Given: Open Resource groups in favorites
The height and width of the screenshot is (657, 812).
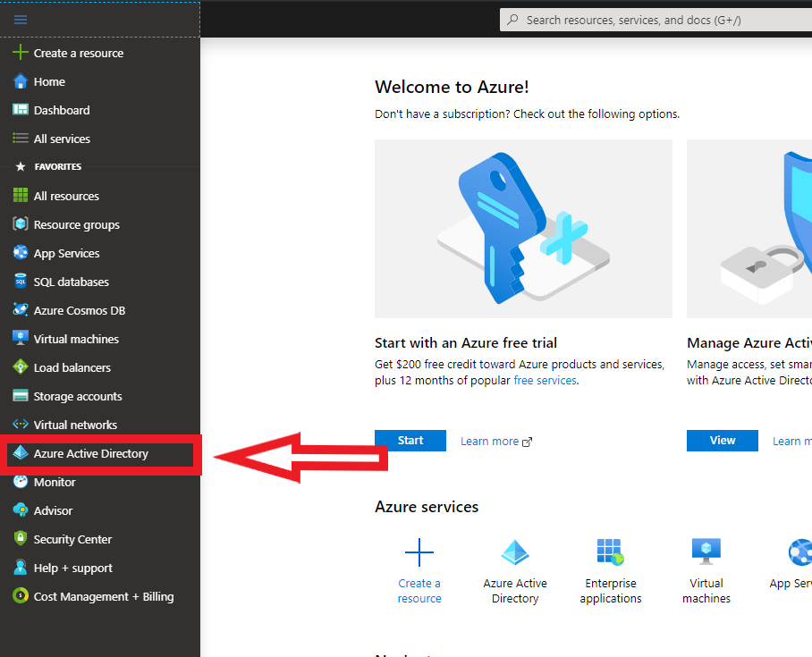Looking at the screenshot, I should (76, 224).
